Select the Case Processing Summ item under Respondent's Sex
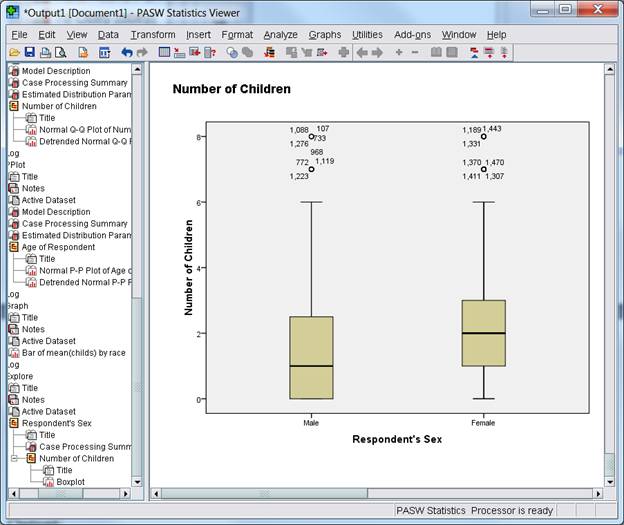624x525 pixels. click(x=84, y=447)
